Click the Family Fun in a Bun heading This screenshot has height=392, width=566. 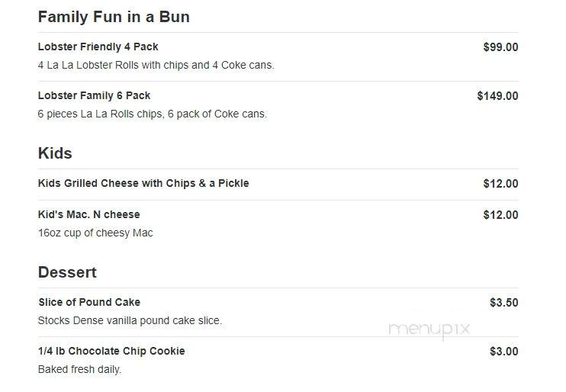(x=114, y=17)
